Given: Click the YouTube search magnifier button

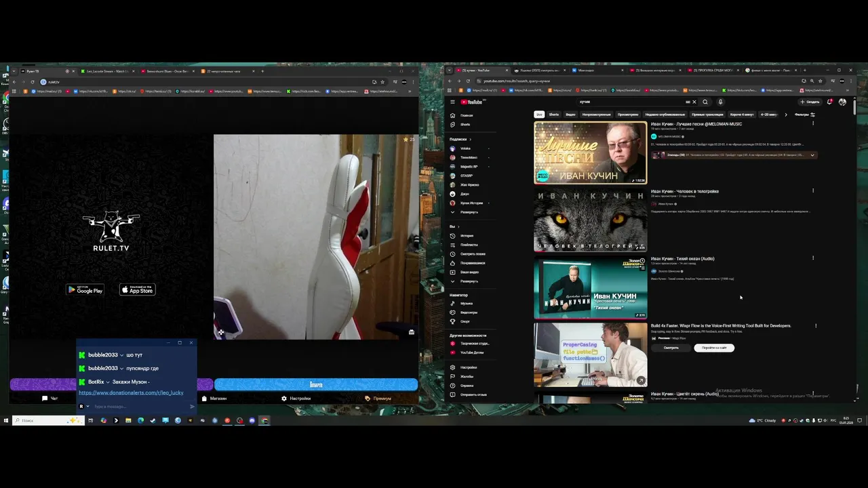Looking at the screenshot, I should tap(705, 102).
